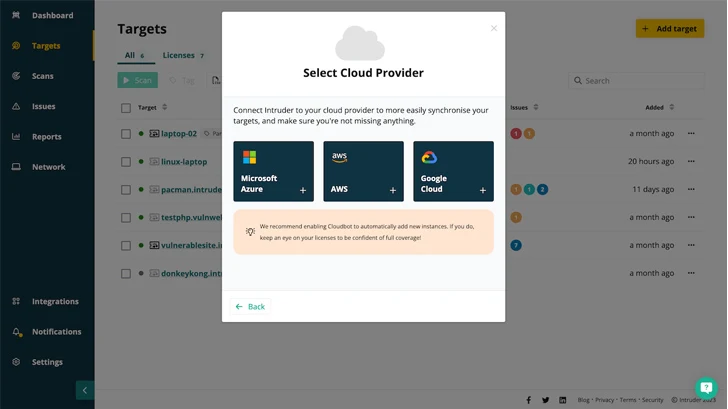This screenshot has height=409, width=728.
Task: Open Issues in the sidebar
Action: 44,106
